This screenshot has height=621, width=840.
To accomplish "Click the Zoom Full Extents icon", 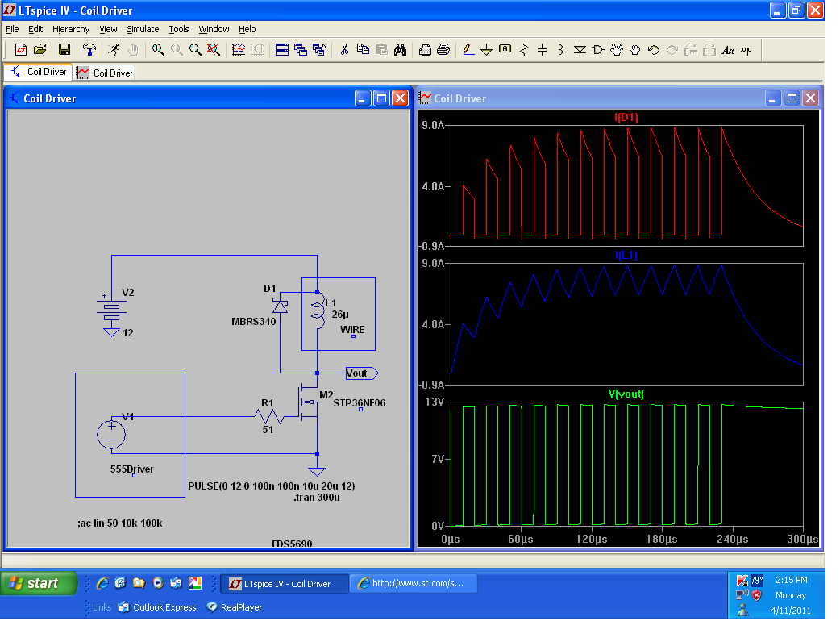I will (213, 50).
